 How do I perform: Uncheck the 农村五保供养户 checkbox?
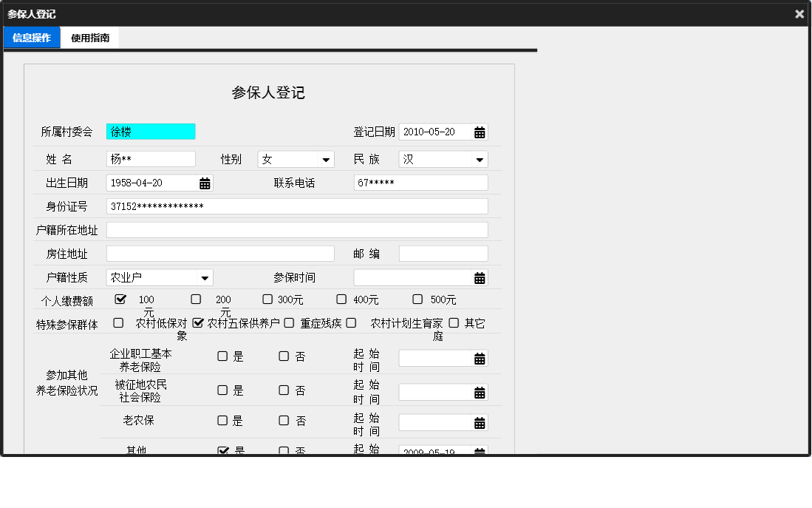click(198, 322)
